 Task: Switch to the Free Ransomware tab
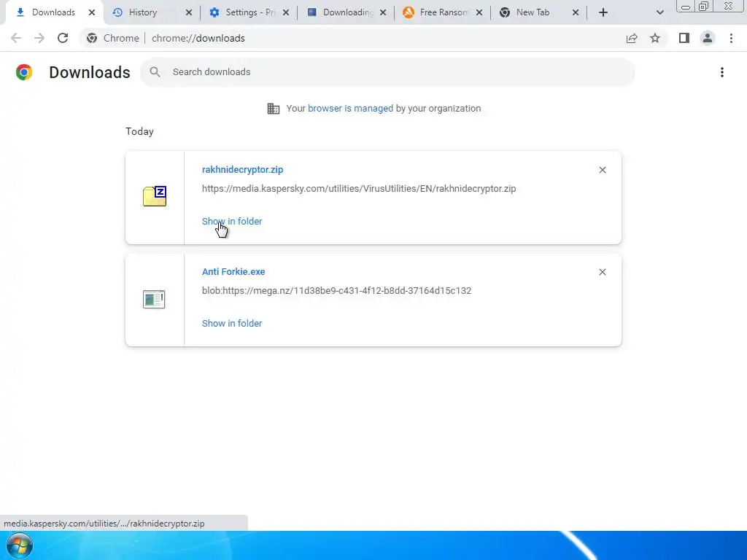coord(442,12)
